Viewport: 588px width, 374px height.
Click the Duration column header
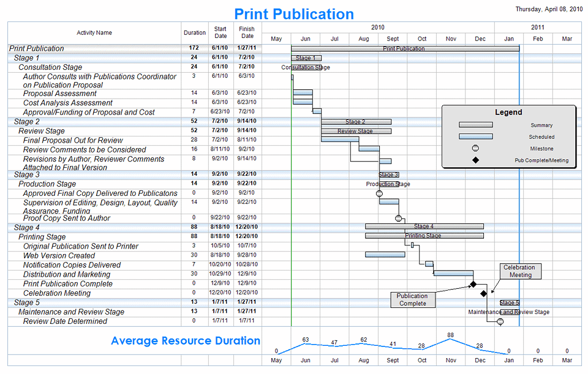(194, 33)
